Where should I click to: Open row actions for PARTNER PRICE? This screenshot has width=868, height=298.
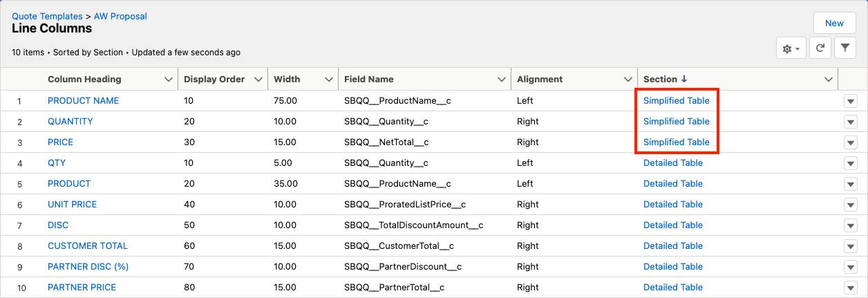coord(850,288)
